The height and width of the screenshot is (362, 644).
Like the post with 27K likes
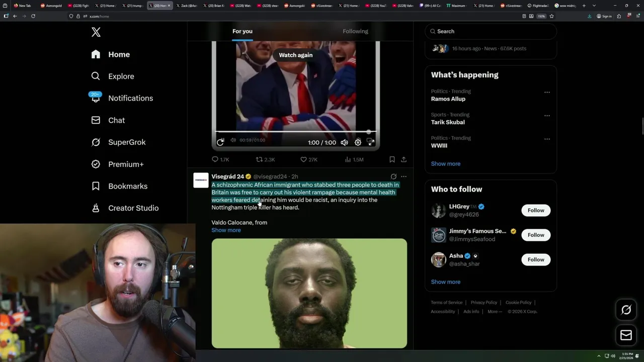point(309,159)
